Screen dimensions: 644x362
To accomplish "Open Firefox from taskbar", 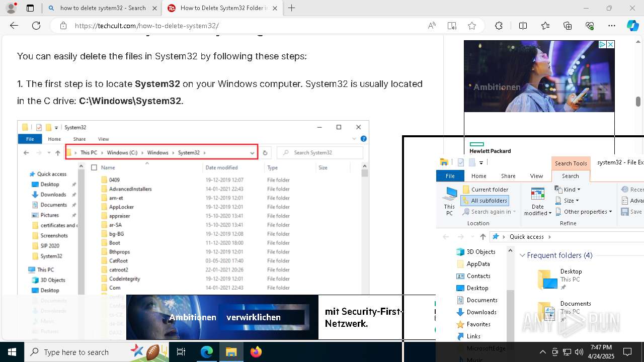I will pos(256,352).
